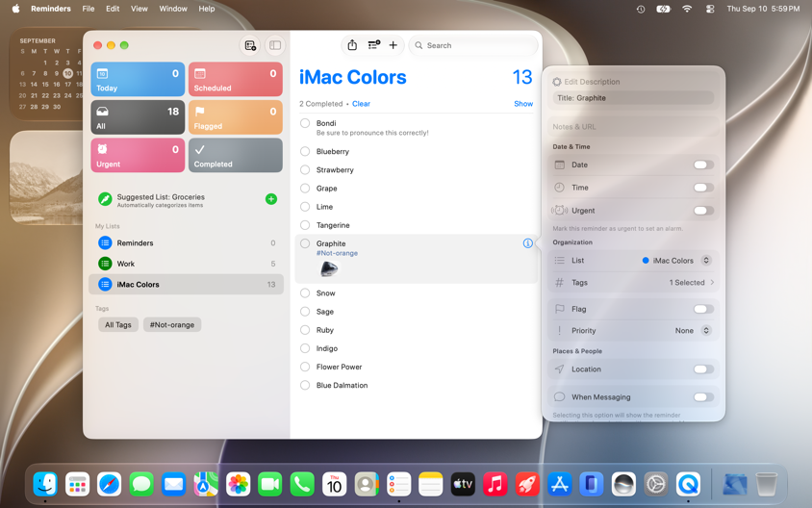
Task: Click the Wi-Fi menu bar icon
Action: pyautogui.click(x=687, y=9)
